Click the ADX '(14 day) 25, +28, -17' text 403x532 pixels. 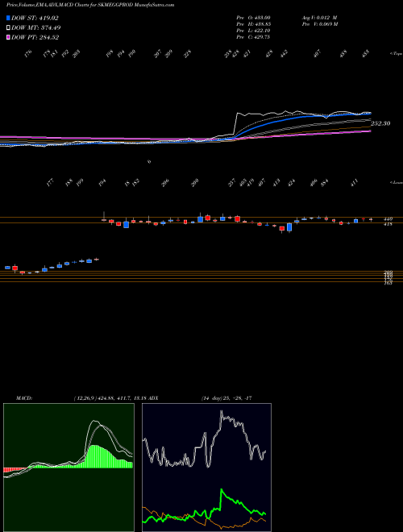click(226, 398)
